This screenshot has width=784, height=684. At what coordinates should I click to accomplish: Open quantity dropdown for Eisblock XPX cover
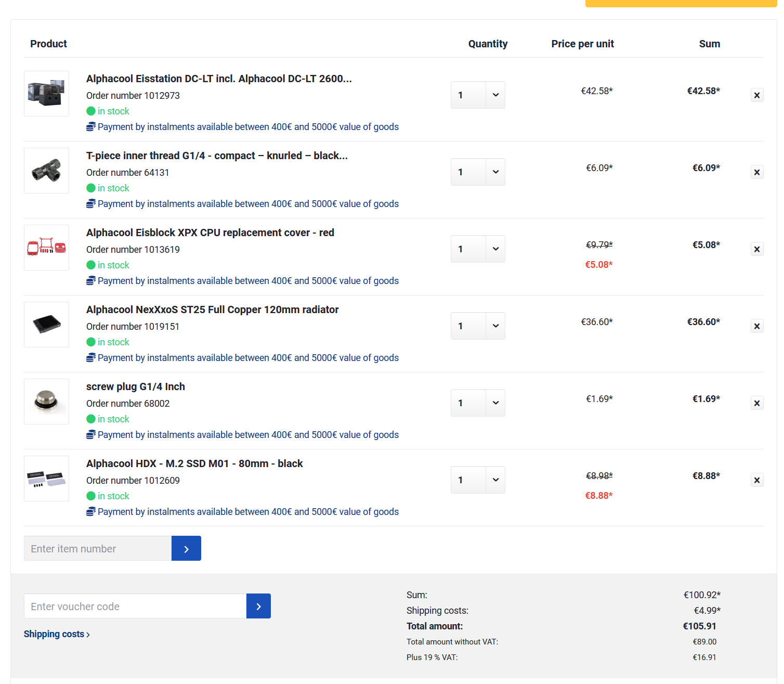pos(478,249)
